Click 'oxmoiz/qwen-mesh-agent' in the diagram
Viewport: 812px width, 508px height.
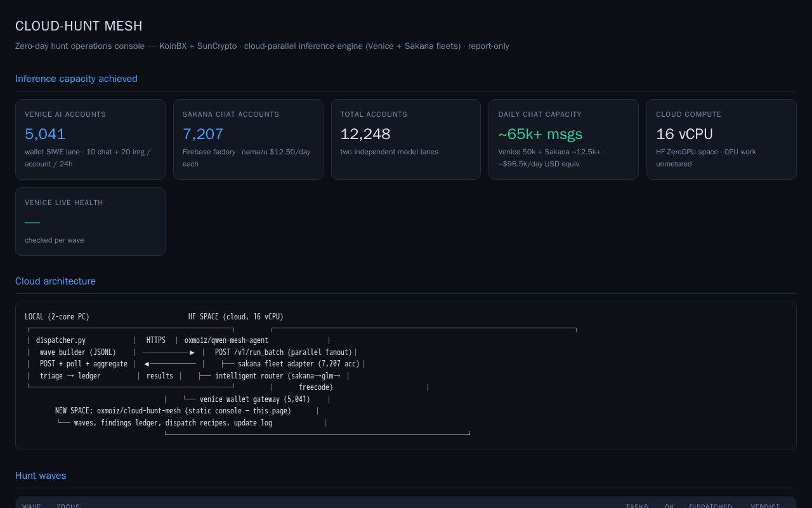click(226, 340)
